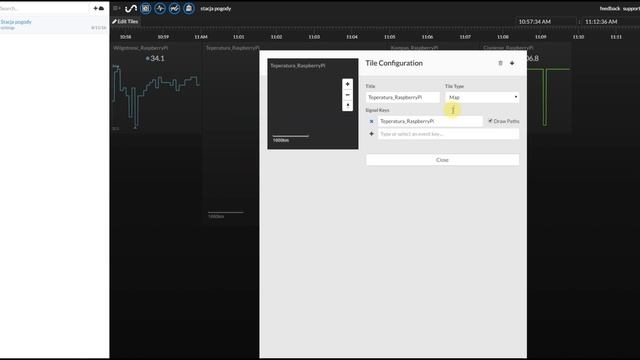Click the Wilgotnosc_RaspberryPi chart tile
The height and width of the screenshot is (360, 640).
pos(156,89)
